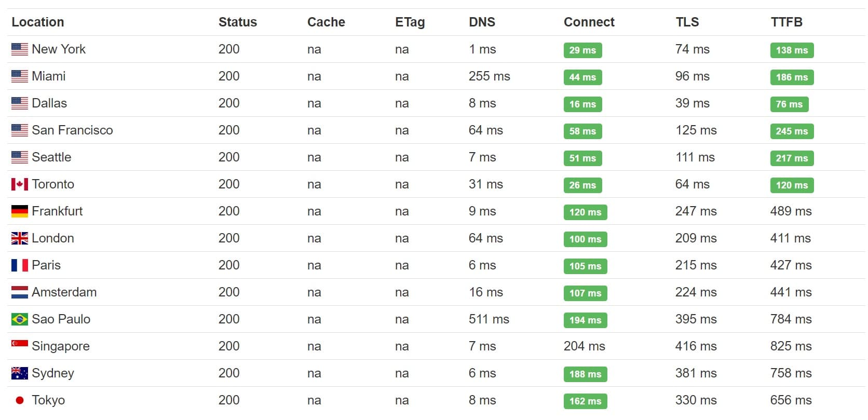Image resolution: width=868 pixels, height=420 pixels.
Task: Click the Canadian flag beside Toronto
Action: click(x=20, y=184)
